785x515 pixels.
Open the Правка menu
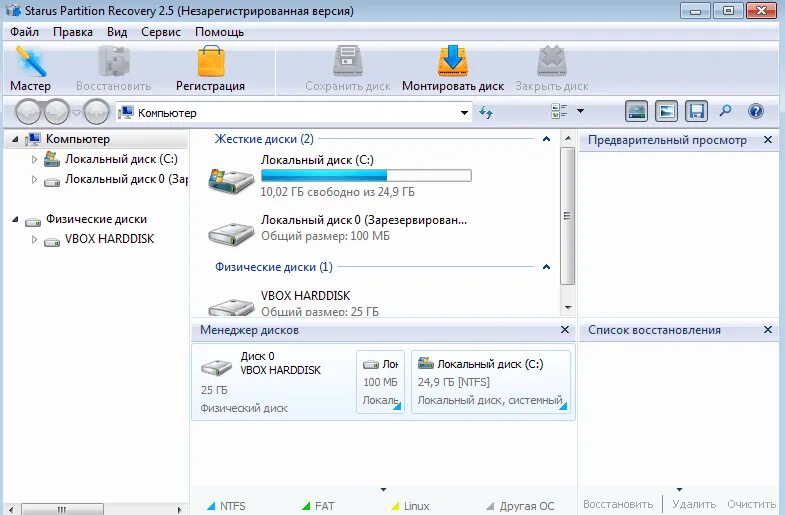tap(73, 32)
